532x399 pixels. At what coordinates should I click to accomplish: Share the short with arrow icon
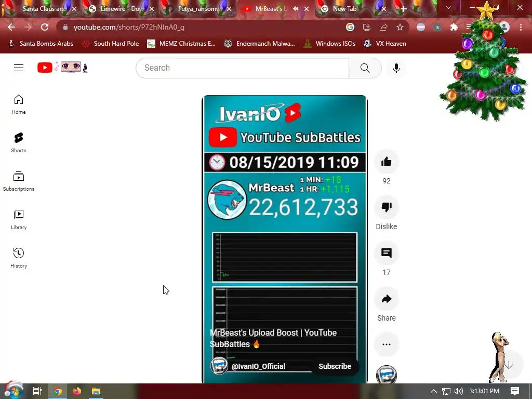pyautogui.click(x=386, y=299)
